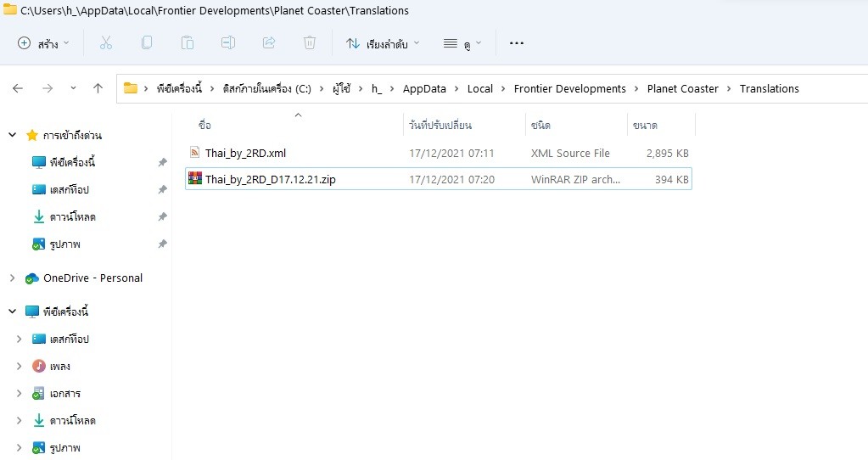Click the Rename icon in toolbar
The image size is (868, 460).
click(228, 43)
